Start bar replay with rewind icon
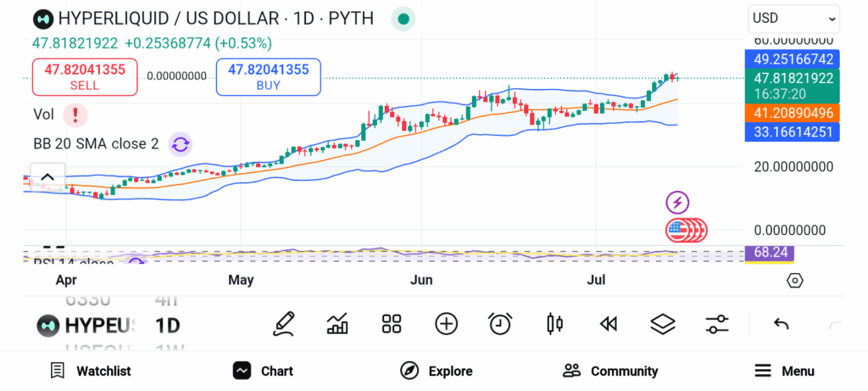The width and height of the screenshot is (868, 391). point(609,324)
